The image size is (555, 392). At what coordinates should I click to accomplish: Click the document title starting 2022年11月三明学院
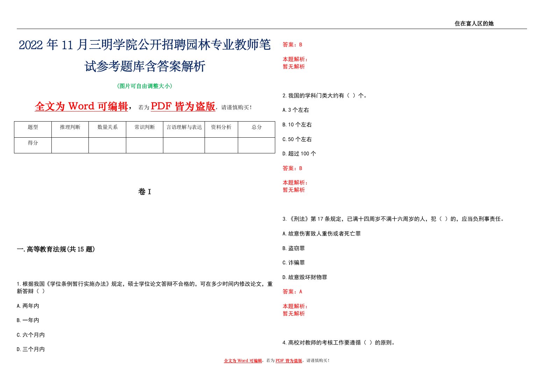[x=145, y=55]
